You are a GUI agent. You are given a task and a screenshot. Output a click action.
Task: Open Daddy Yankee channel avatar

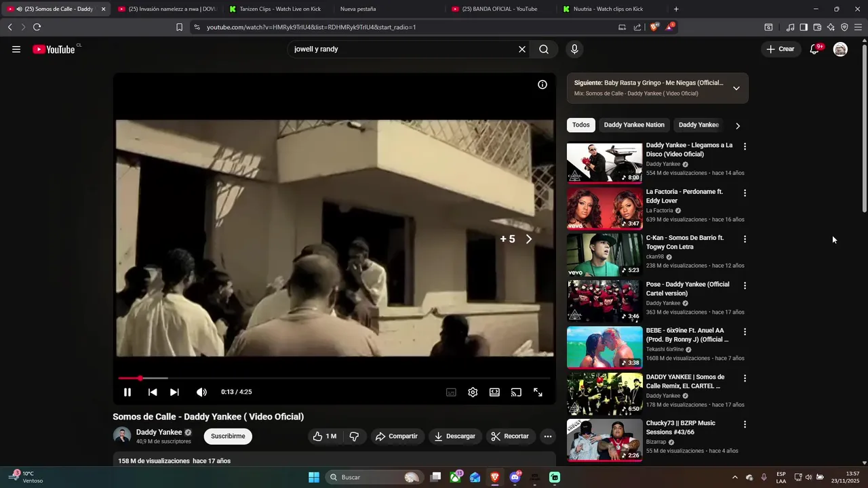point(122,436)
